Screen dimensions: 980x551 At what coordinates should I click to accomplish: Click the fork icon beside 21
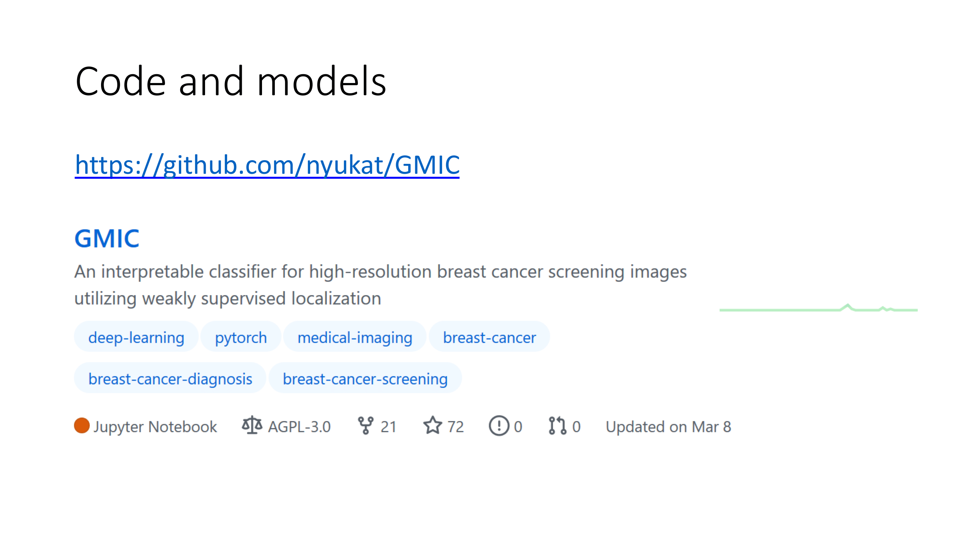tap(366, 425)
